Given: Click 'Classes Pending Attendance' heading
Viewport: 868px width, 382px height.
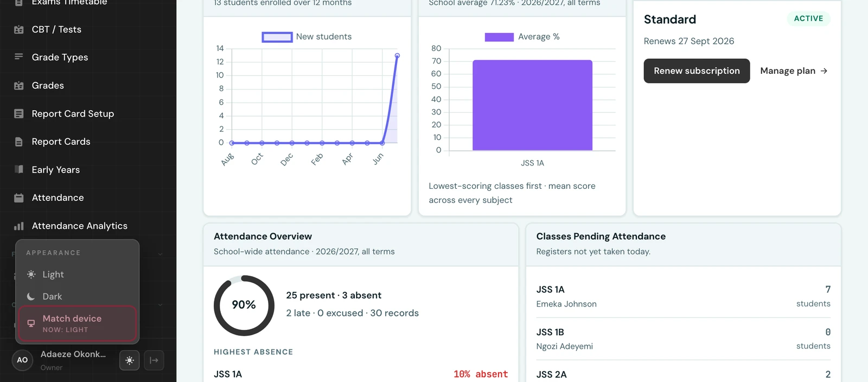Looking at the screenshot, I should [x=601, y=237].
